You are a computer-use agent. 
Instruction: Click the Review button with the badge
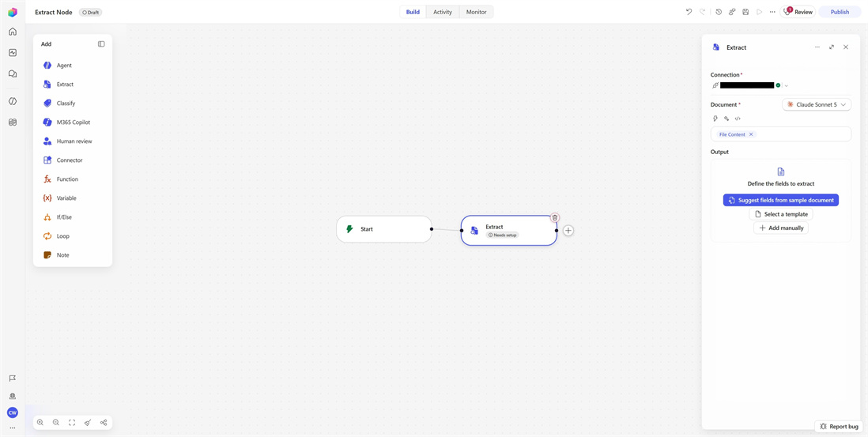pos(798,12)
